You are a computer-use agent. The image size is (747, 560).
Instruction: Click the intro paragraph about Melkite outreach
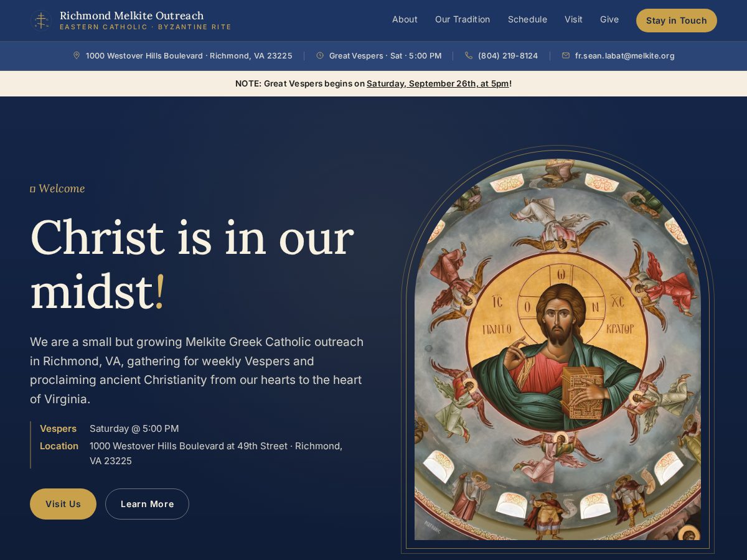(x=197, y=370)
